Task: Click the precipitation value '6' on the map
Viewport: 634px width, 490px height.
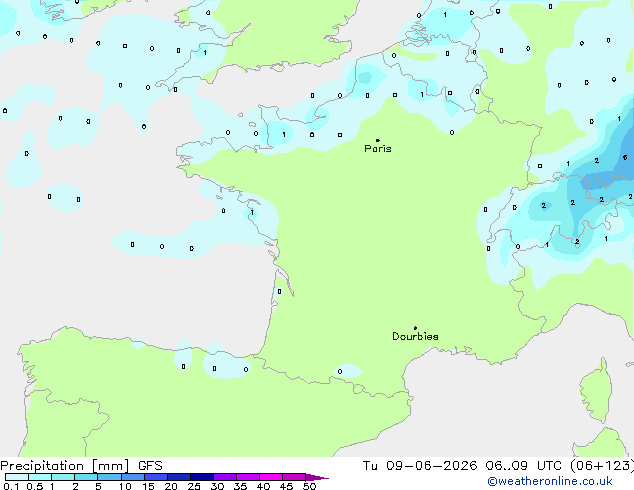Action: tap(625, 157)
